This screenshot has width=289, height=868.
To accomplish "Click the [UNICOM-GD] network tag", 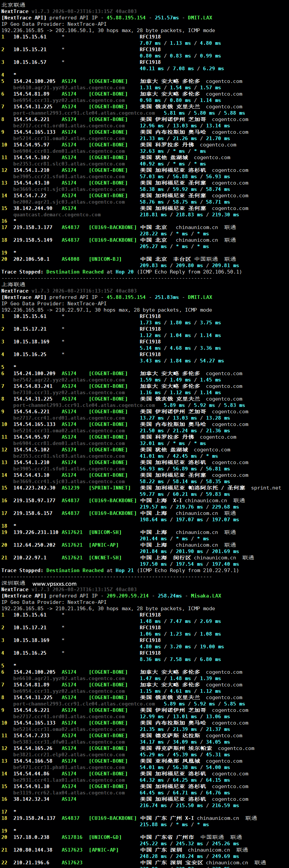I will [x=105, y=837].
